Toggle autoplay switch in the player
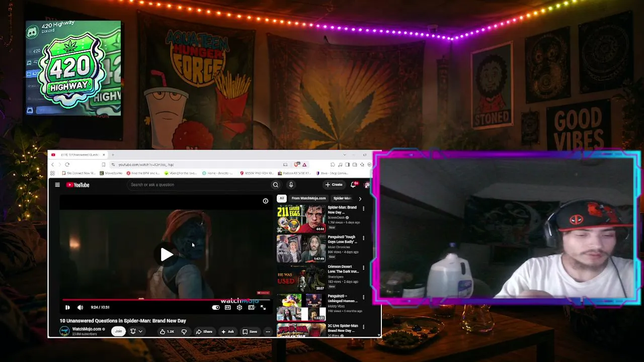 pos(216,307)
